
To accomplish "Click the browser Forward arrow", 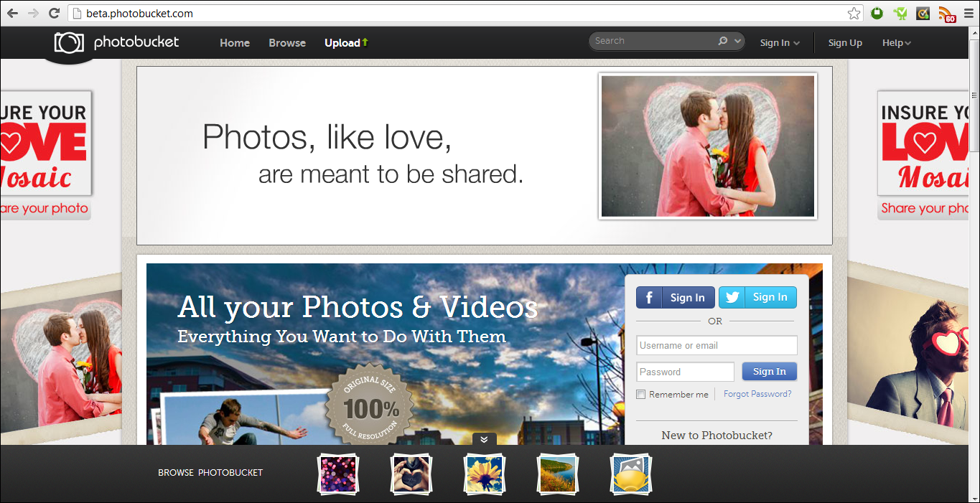I will coord(33,13).
